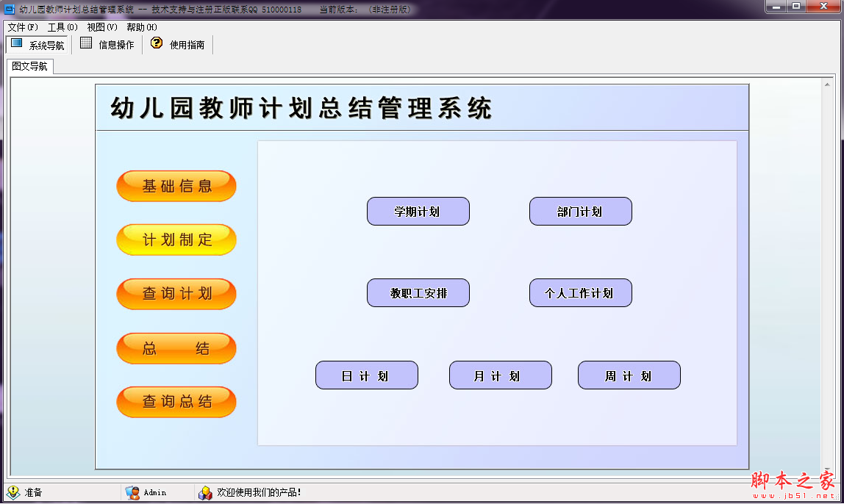Open 信息操作 via its grid icon
The image size is (844, 504).
(86, 44)
